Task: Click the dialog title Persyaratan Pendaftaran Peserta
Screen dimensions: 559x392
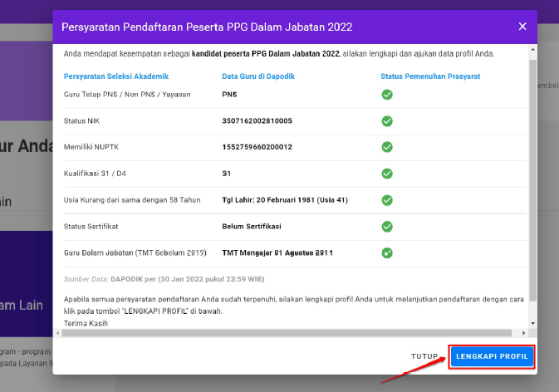Action: (207, 27)
